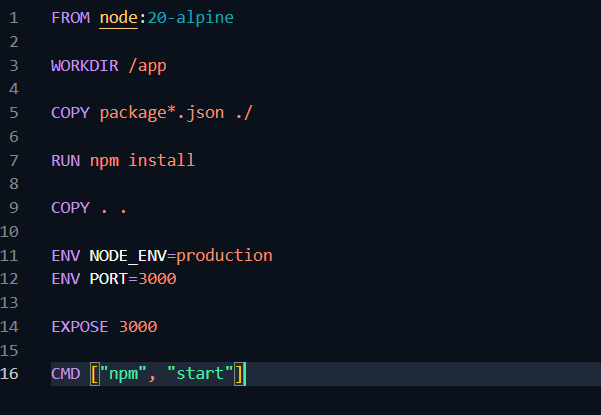Click the word npm on line 7
This screenshot has height=415, width=601.
104,161
